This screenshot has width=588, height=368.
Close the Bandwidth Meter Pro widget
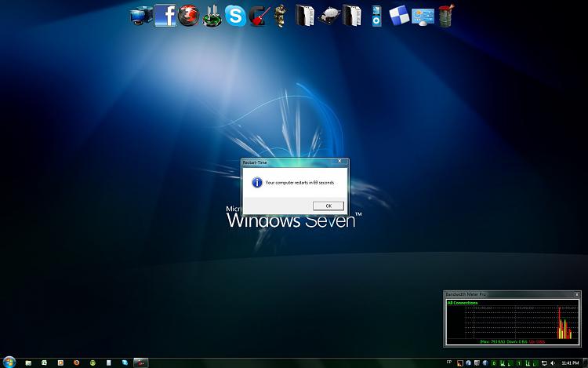pos(577,294)
